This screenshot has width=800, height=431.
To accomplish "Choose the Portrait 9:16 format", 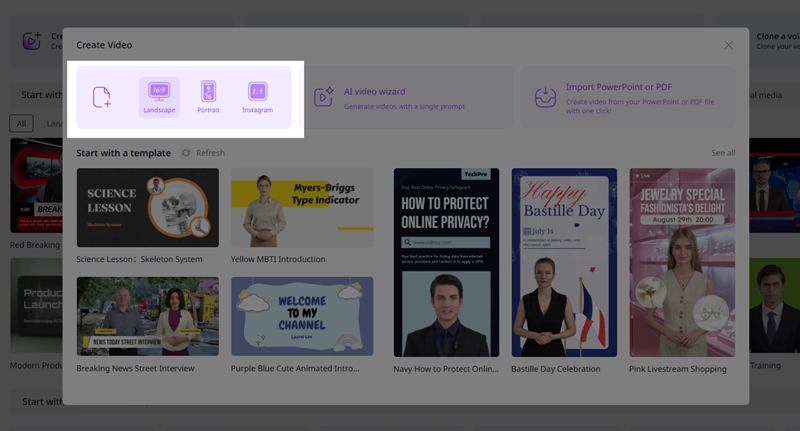I will point(208,97).
